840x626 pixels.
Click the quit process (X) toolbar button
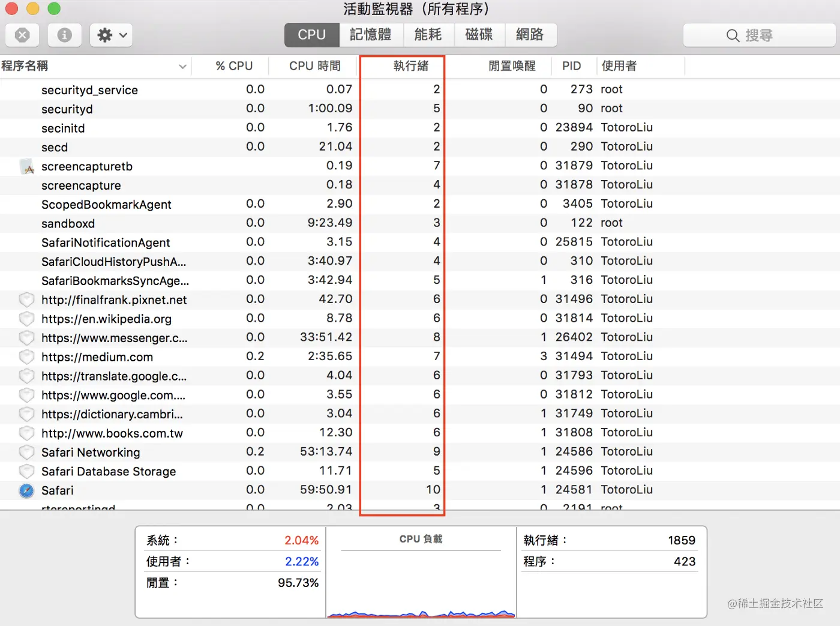click(x=22, y=35)
